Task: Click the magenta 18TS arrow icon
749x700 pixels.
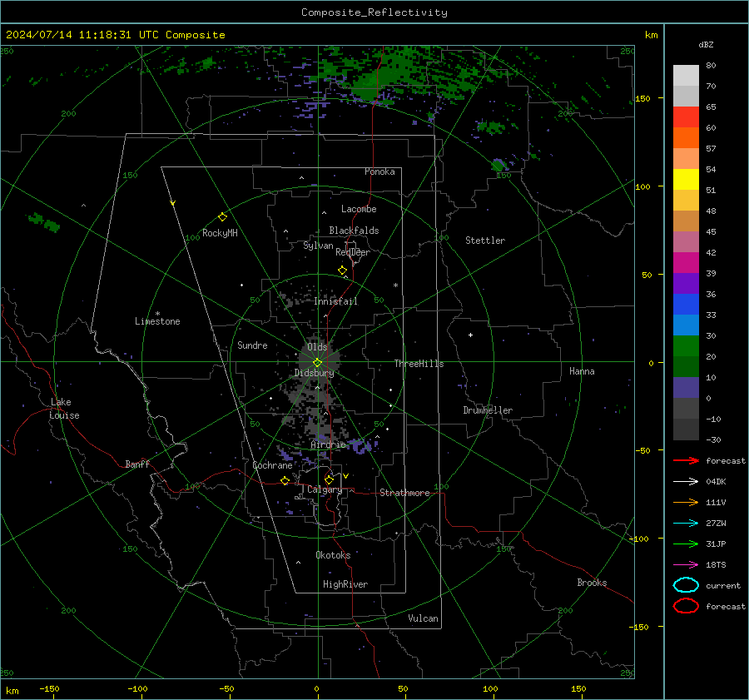Action: pyautogui.click(x=686, y=565)
